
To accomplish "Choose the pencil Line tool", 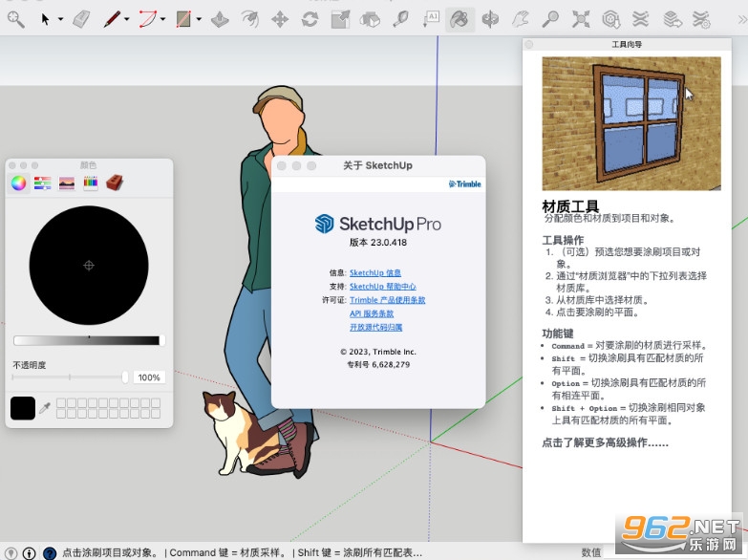I will [x=112, y=19].
